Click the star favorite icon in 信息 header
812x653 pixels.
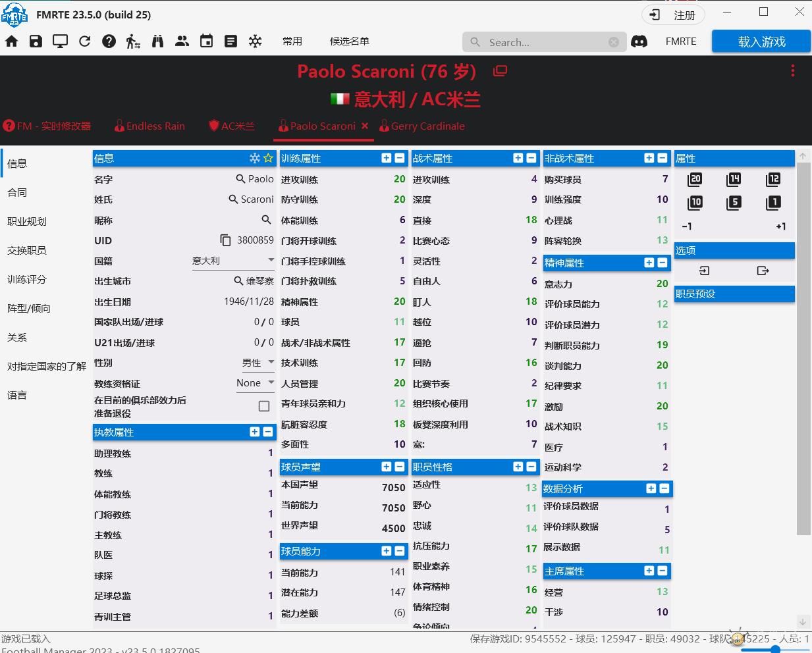(268, 158)
